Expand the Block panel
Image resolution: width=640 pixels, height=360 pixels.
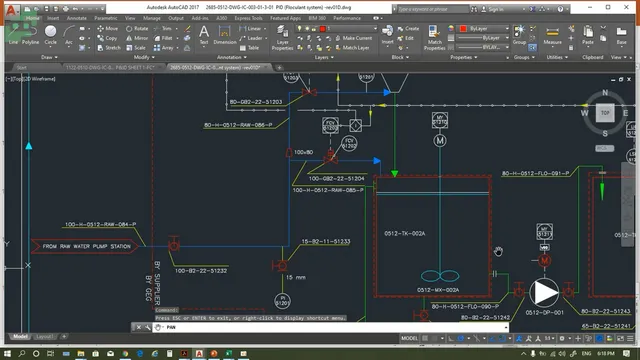400,57
